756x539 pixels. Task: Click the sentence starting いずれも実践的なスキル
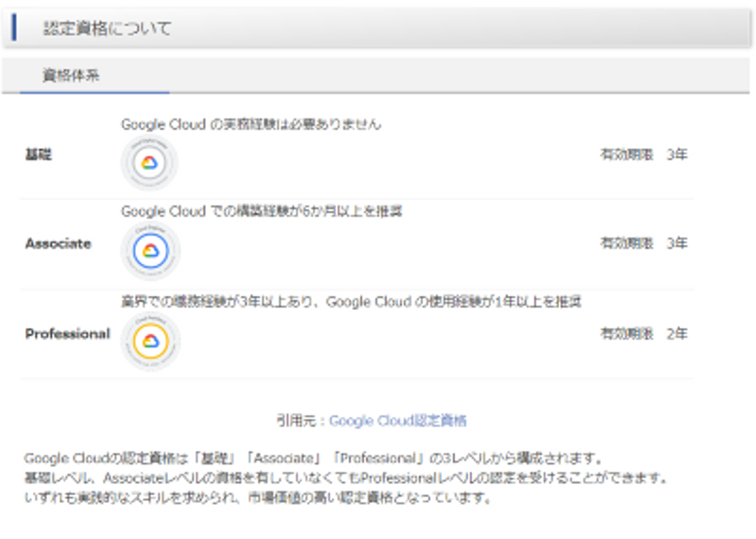pyautogui.click(x=258, y=497)
